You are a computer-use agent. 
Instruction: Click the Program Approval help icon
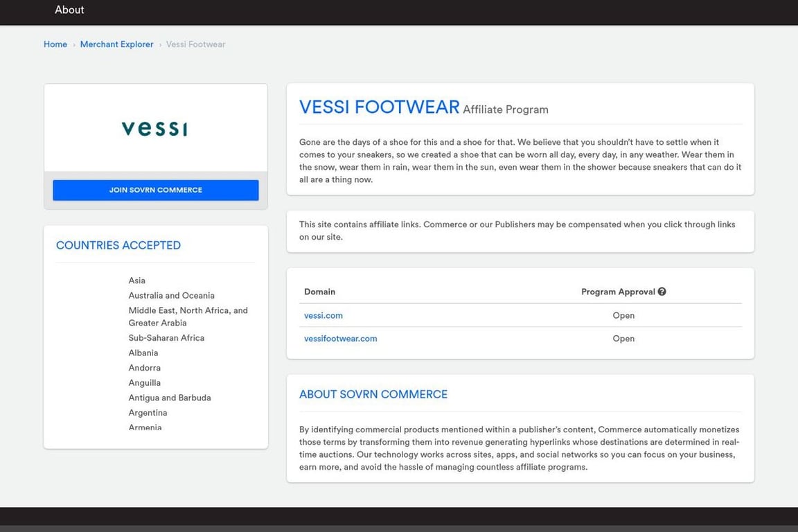[662, 292]
